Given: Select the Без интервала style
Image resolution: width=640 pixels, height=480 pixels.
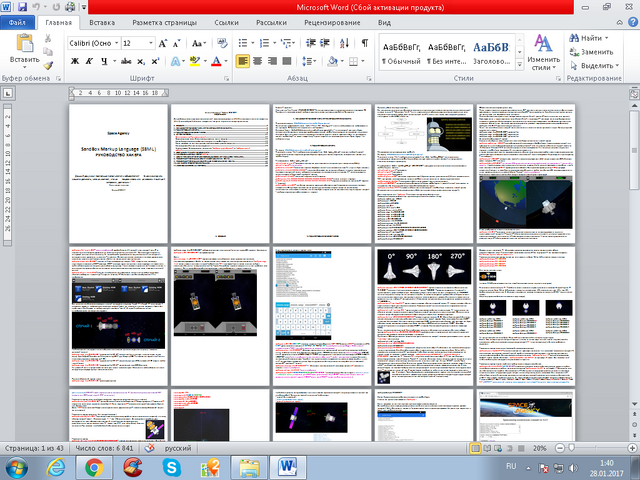Looking at the screenshot, I should [446, 53].
